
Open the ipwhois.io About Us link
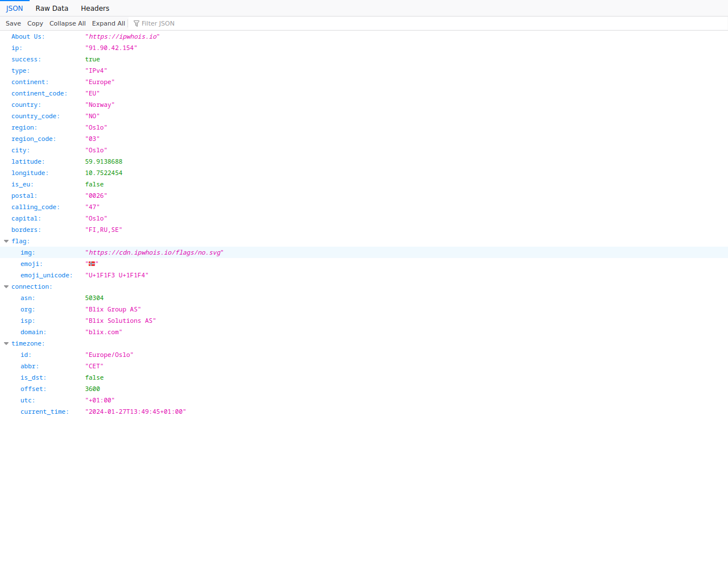123,36
